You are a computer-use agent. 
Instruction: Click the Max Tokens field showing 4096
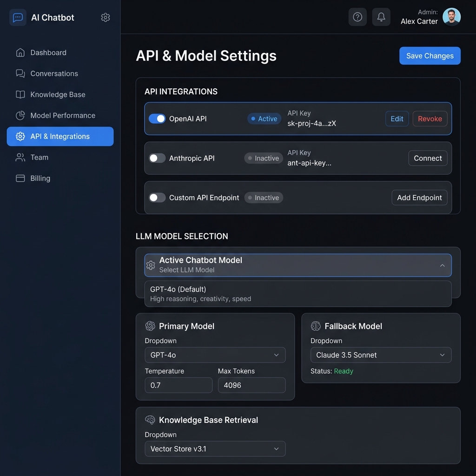[251, 385]
